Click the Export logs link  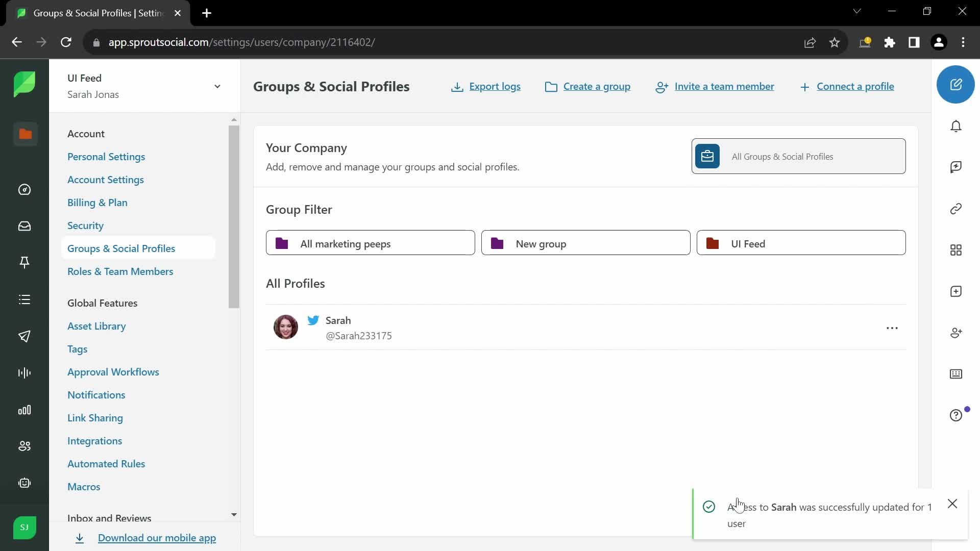(485, 87)
